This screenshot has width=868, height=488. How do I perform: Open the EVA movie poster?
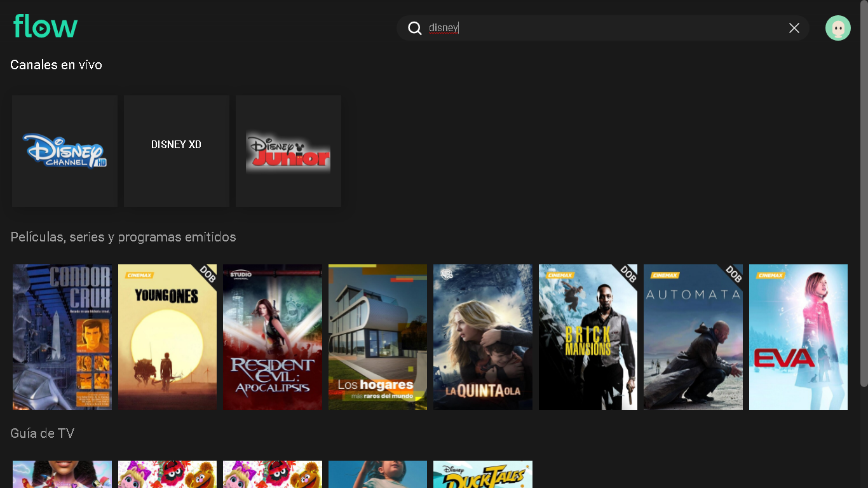(x=798, y=337)
